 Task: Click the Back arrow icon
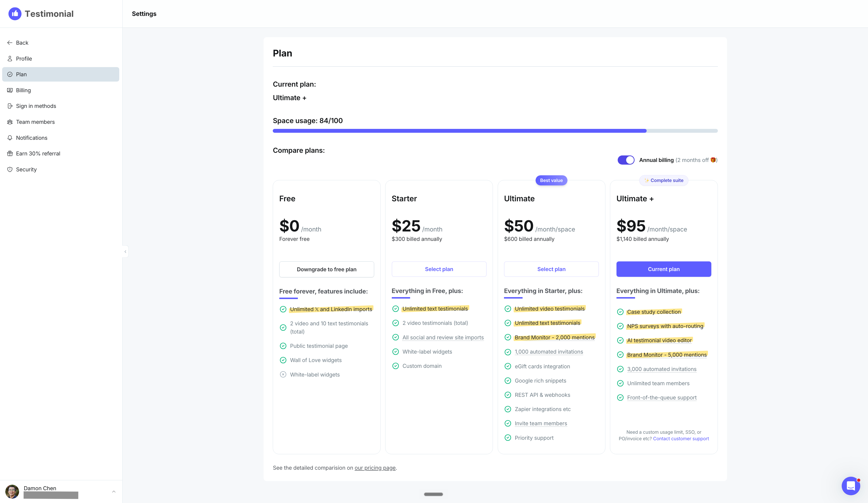pyautogui.click(x=10, y=43)
